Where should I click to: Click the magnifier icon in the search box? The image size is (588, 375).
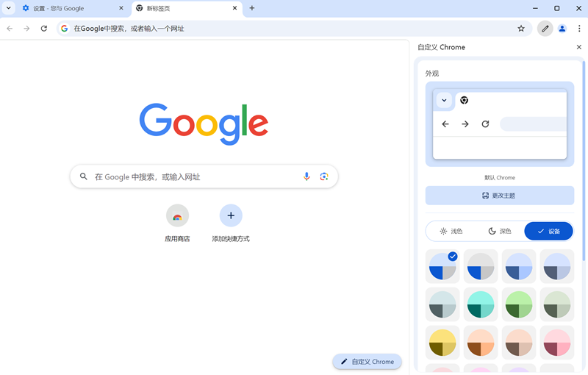[84, 176]
